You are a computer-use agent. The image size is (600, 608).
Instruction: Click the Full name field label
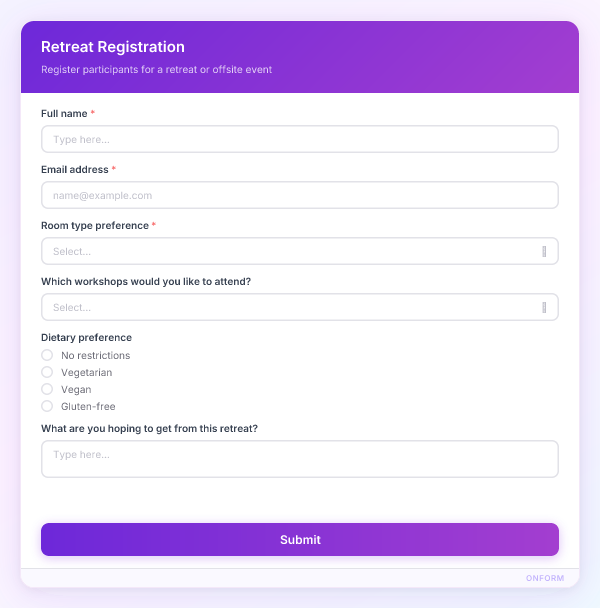64,114
